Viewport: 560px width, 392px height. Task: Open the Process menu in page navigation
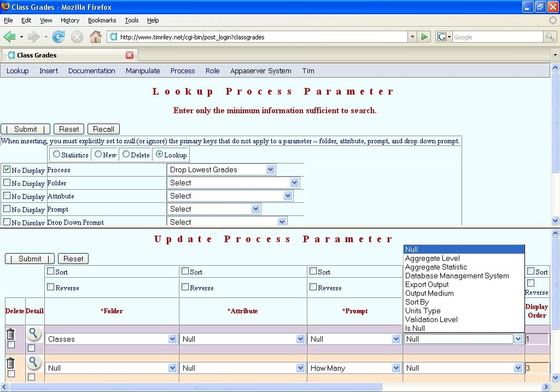coord(183,71)
